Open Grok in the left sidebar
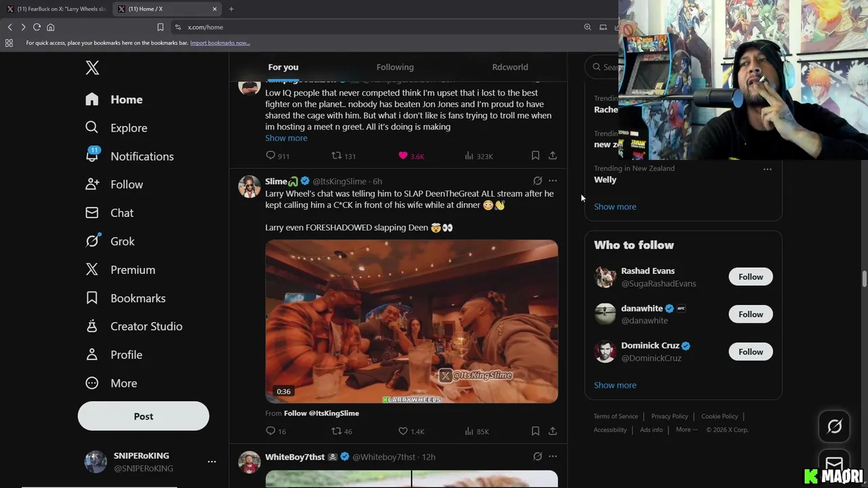868x488 pixels. point(110,241)
